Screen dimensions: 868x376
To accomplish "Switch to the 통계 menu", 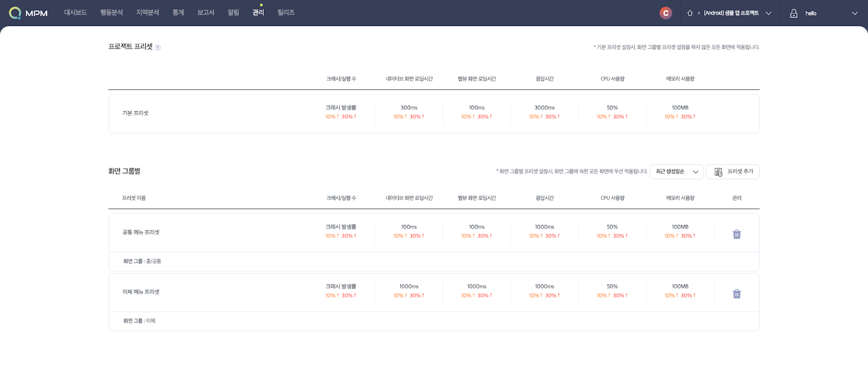I will (178, 12).
